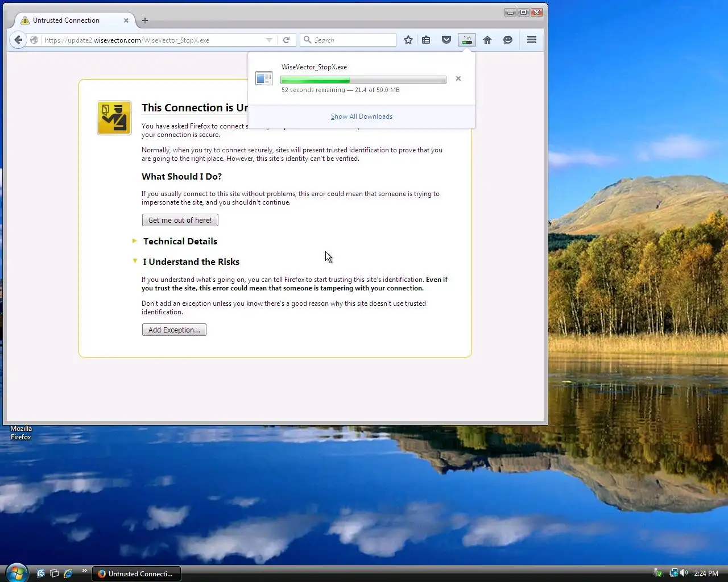Open the URL history dropdown arrow

point(269,40)
